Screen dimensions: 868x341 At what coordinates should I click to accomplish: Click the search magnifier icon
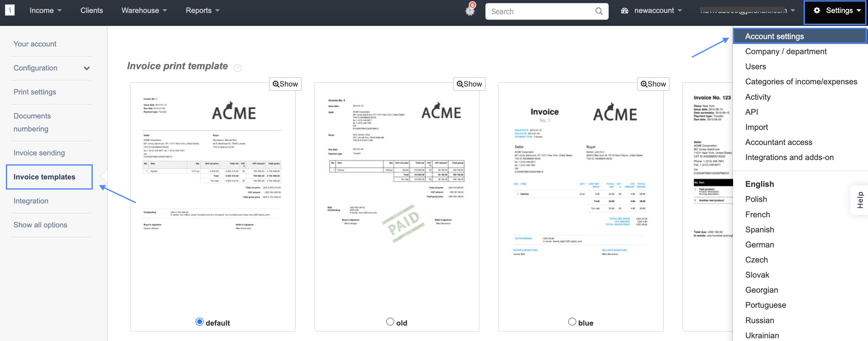tap(599, 11)
